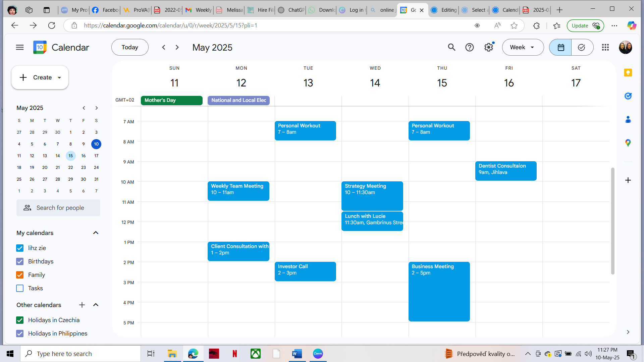
Task: Open the settings gear menu
Action: point(489,47)
